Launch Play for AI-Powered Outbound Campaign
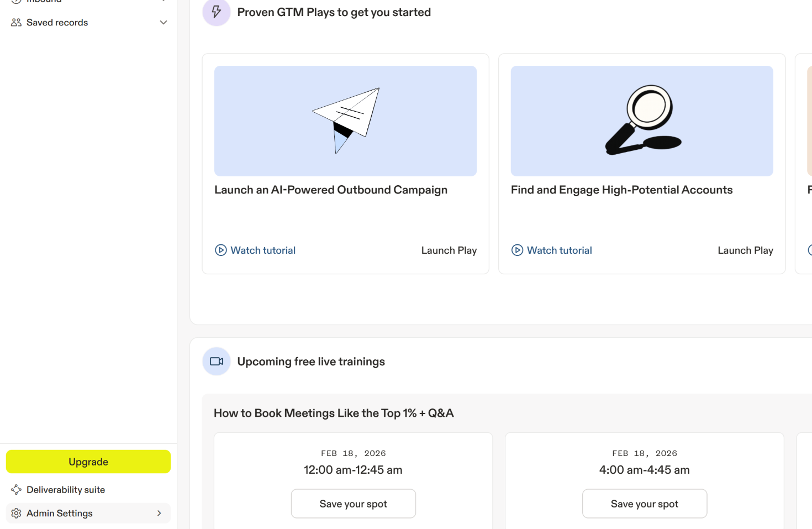Screen dimensions: 812x529 (x=449, y=250)
